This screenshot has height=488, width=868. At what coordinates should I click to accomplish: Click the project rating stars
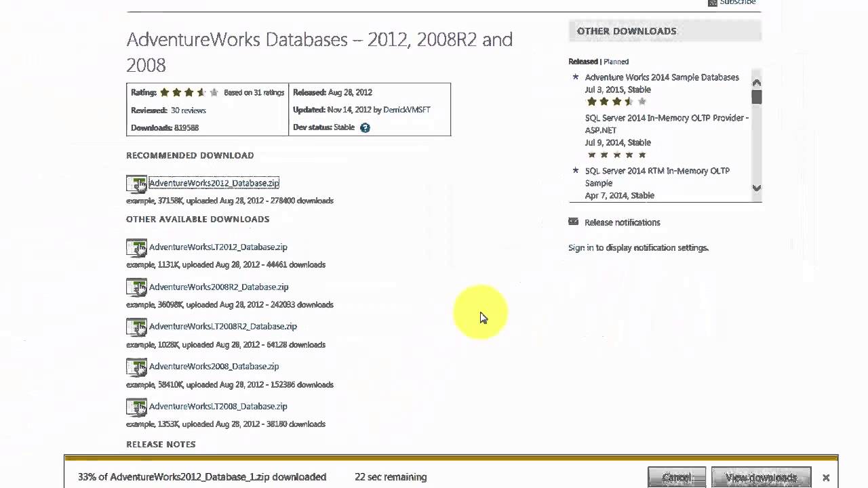click(189, 93)
